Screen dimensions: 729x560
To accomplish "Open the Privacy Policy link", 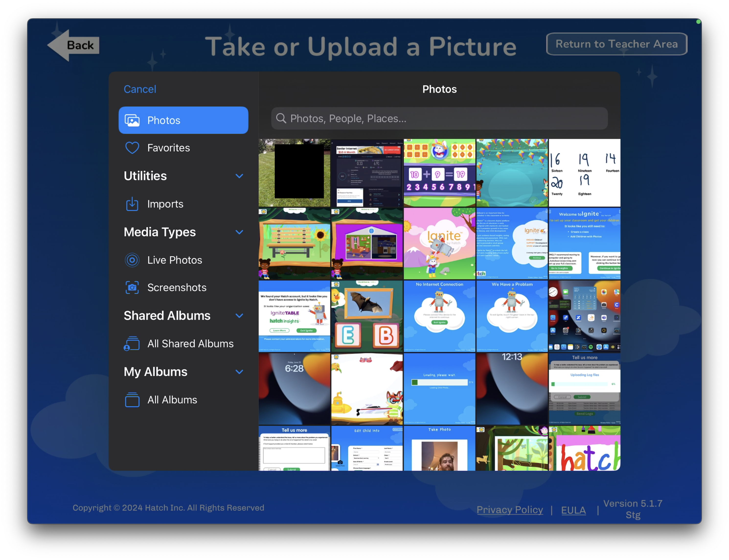I will [x=509, y=510].
